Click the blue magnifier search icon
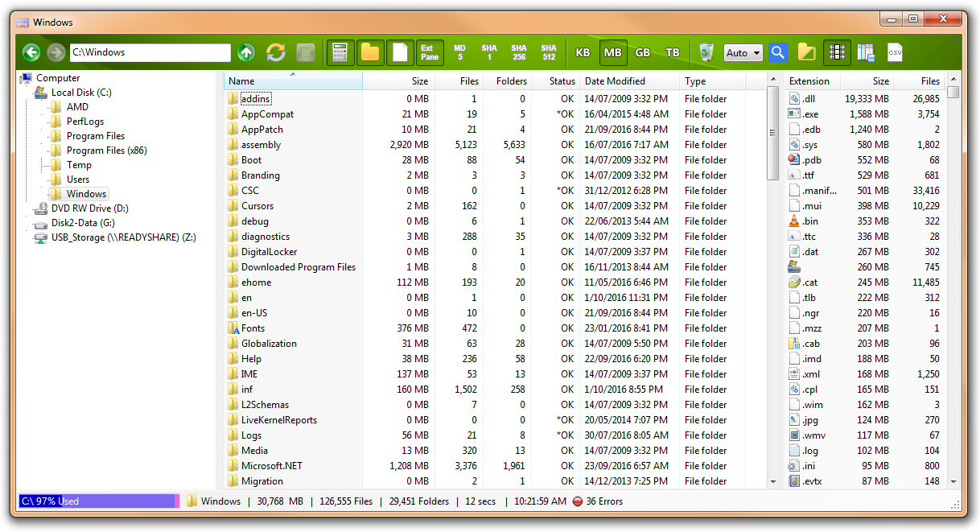 click(x=777, y=53)
